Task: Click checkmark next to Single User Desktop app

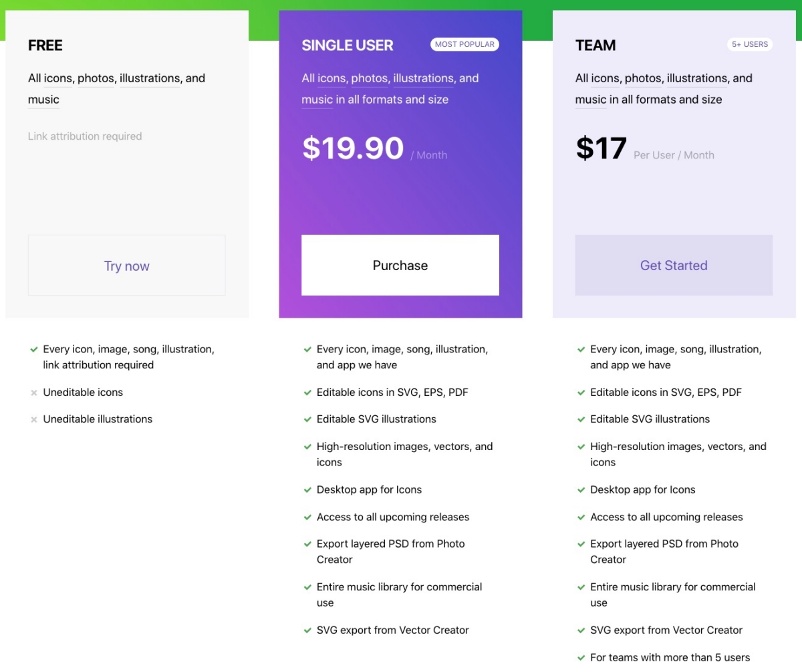Action: [x=307, y=490]
